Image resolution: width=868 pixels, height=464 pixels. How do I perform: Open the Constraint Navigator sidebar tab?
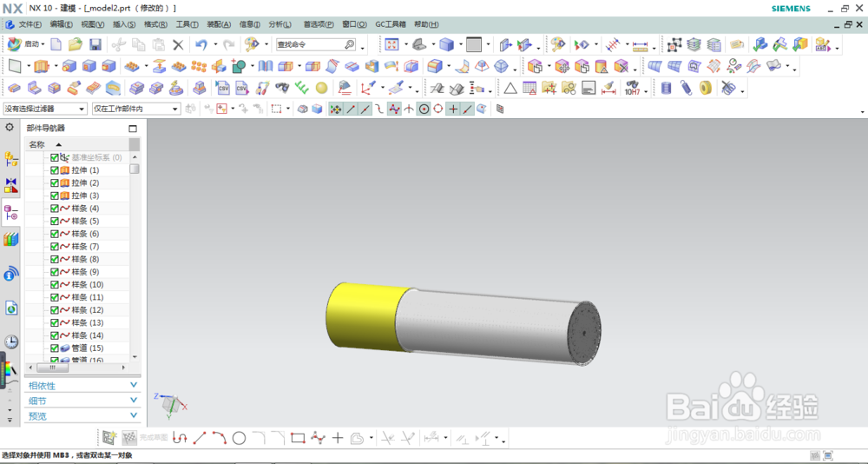(11, 186)
